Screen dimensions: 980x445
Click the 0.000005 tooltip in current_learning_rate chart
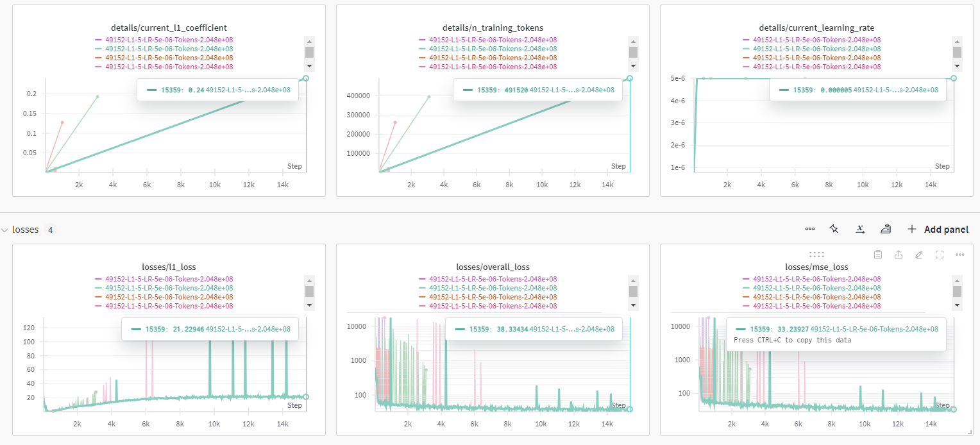pos(857,90)
